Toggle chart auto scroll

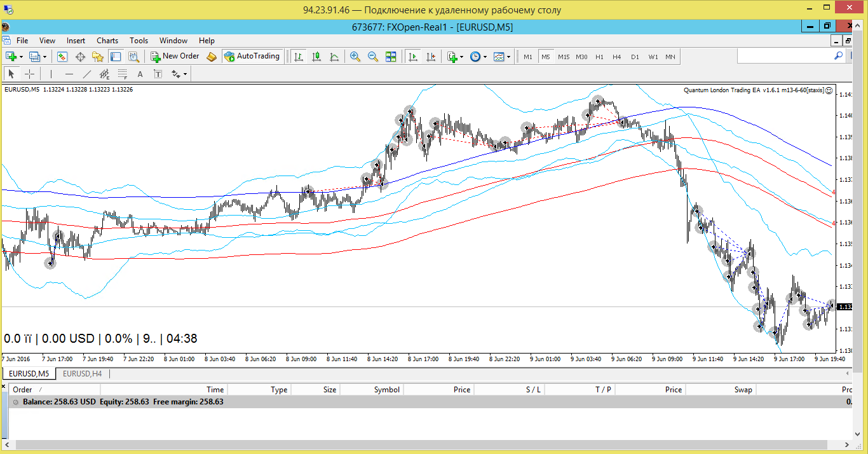pos(413,57)
